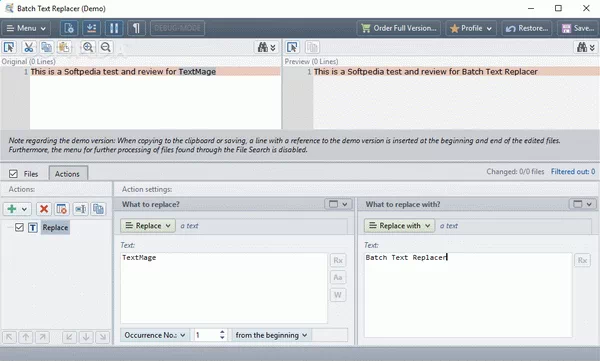600x361 pixels.
Task: Toggle the DEBUG-MODE button
Action: pyautogui.click(x=178, y=28)
